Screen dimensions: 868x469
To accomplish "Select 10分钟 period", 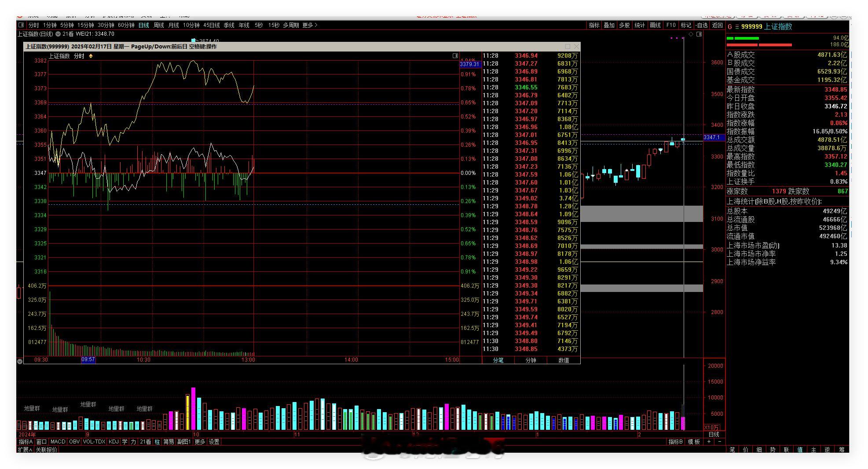I will pyautogui.click(x=191, y=25).
